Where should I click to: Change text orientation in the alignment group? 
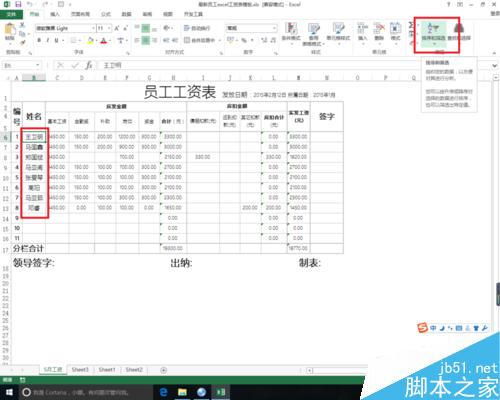(166, 28)
